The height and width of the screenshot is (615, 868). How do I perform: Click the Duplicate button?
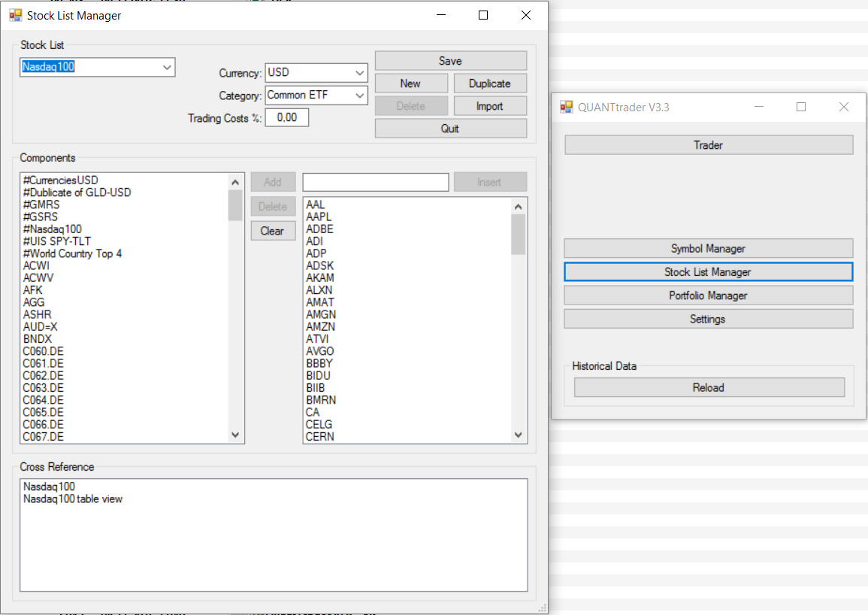[x=489, y=83]
